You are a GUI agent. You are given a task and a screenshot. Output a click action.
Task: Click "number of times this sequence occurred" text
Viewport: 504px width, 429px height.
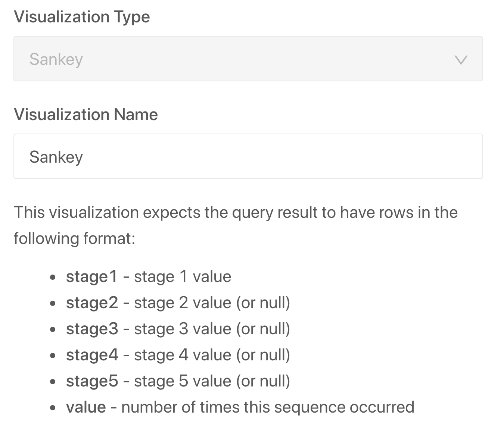click(268, 407)
